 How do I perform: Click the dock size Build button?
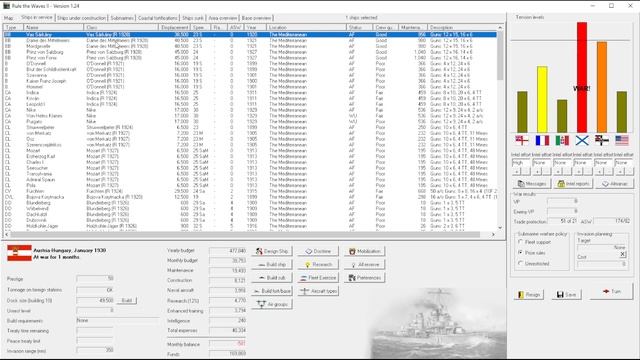click(127, 300)
